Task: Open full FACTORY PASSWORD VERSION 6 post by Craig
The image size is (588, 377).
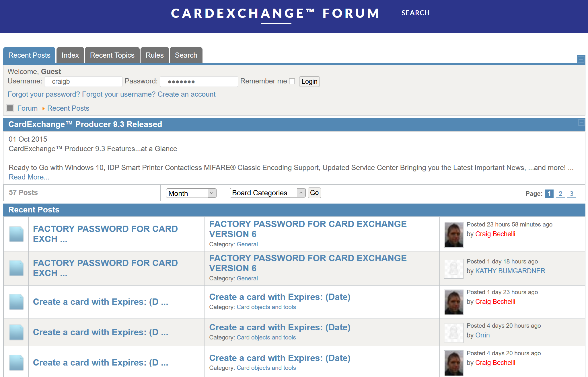Action: click(x=308, y=229)
